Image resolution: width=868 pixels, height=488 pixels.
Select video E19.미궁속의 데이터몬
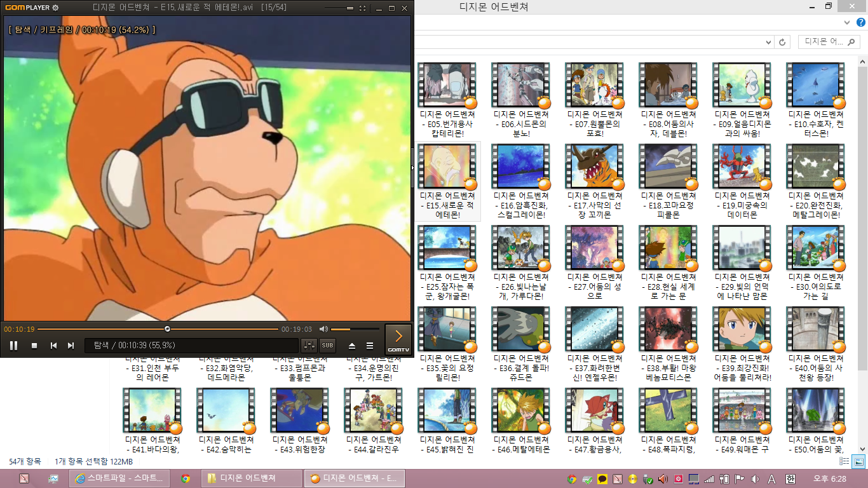click(742, 182)
